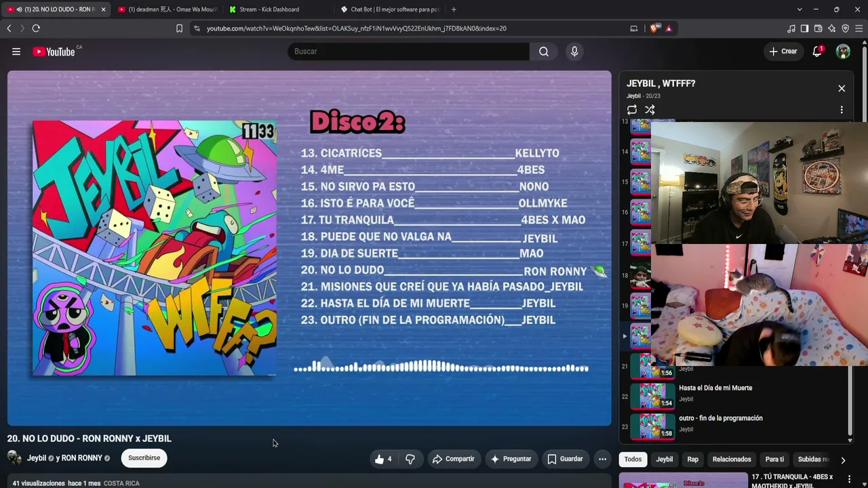
Task: Open the Brave Rewards triangle icon
Action: click(x=669, y=28)
